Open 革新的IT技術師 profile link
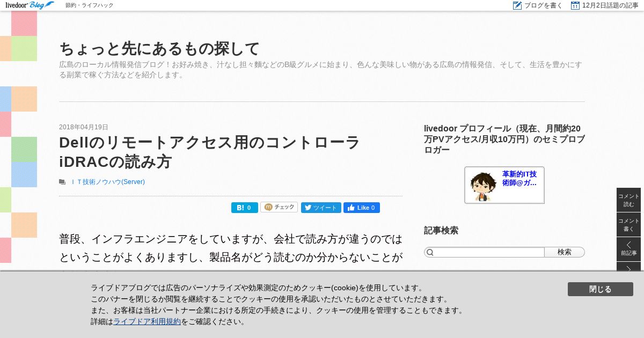 click(x=519, y=179)
